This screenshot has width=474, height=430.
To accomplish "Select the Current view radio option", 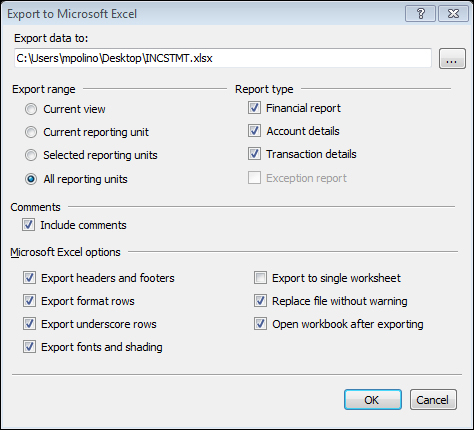I will click(x=31, y=109).
